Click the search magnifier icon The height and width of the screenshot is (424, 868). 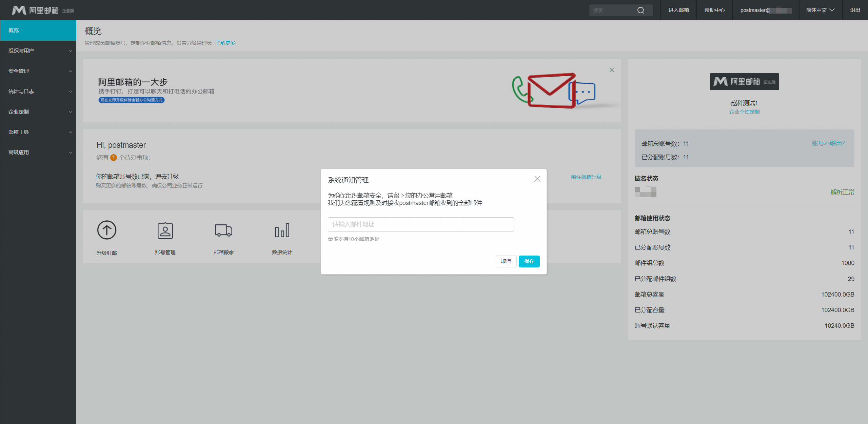click(x=640, y=10)
